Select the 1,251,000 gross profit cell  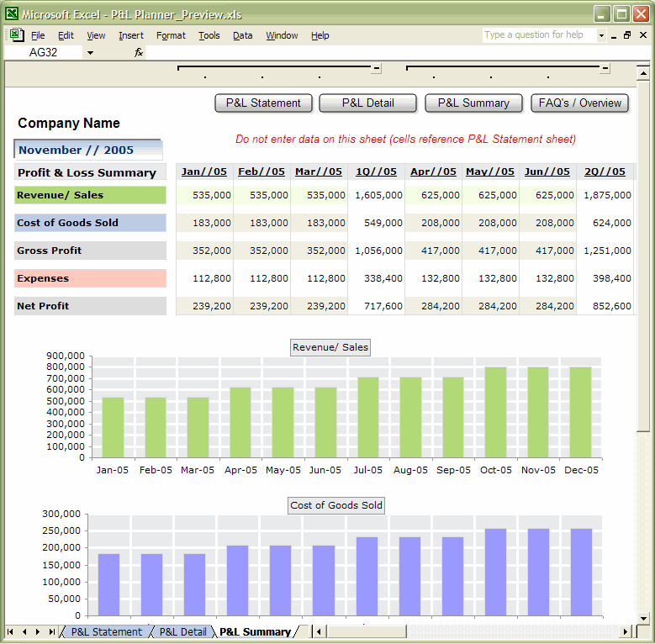tap(605, 251)
